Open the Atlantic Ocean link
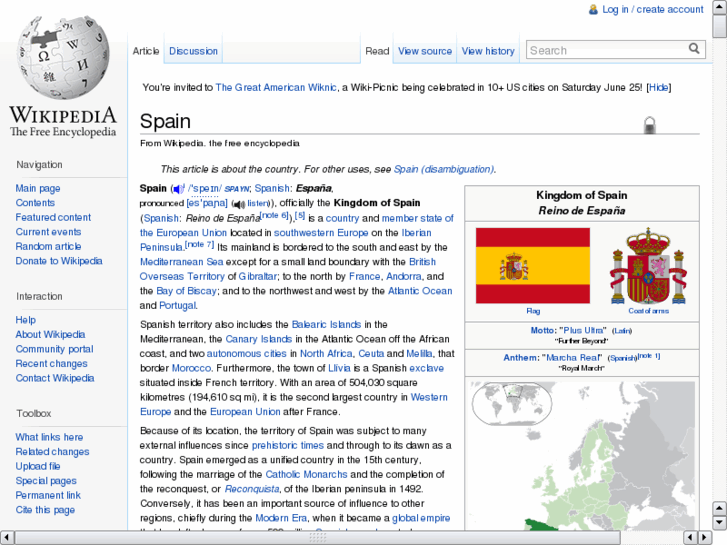 tap(420, 291)
